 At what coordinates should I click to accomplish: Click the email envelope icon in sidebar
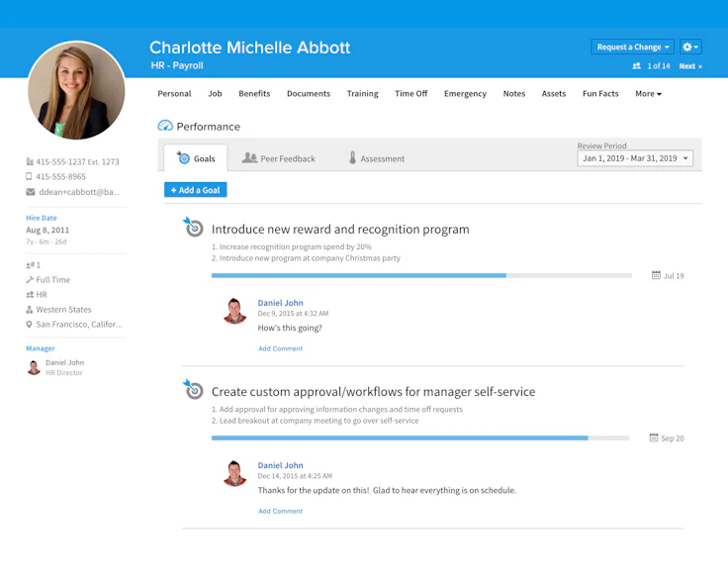coord(31,192)
